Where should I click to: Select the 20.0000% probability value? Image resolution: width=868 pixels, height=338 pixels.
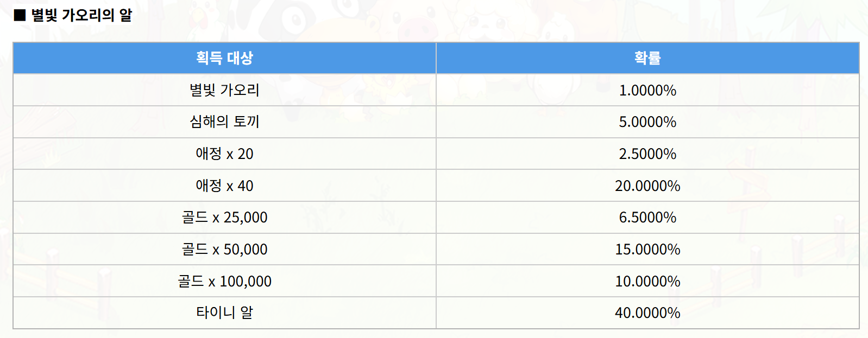[x=647, y=186]
